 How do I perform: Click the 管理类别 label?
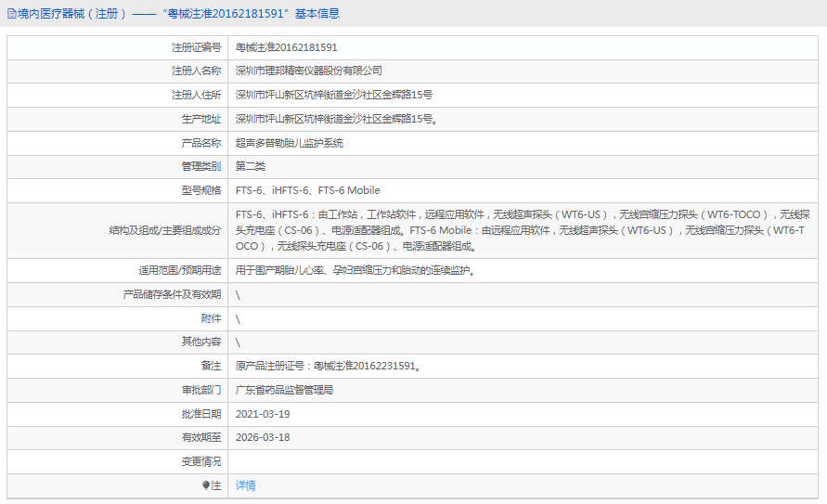coord(201,166)
